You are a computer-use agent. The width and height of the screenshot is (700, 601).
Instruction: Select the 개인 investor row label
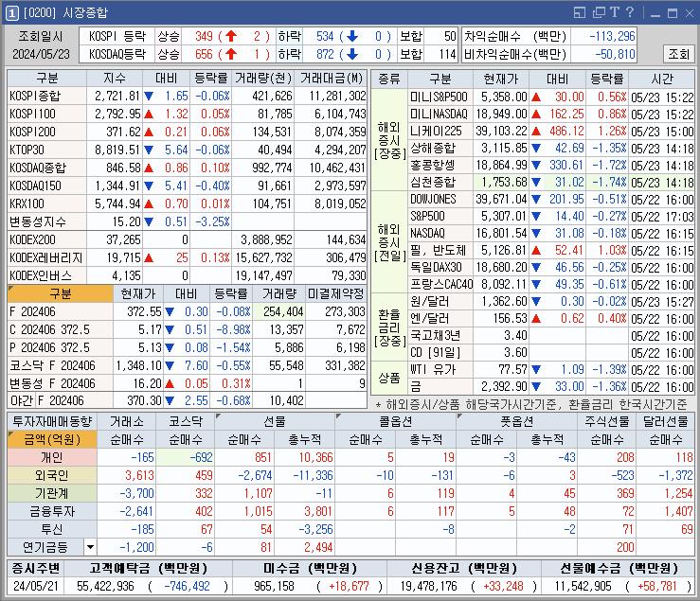52,457
